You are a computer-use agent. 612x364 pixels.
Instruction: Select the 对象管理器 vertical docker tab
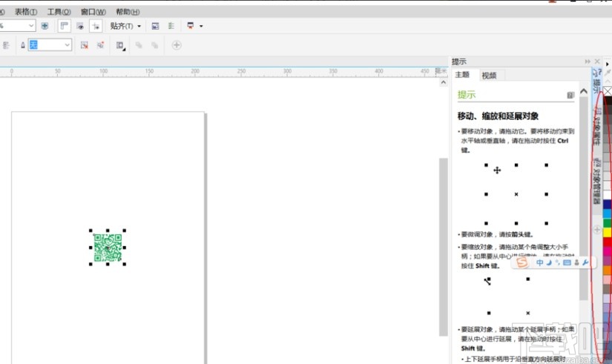[x=597, y=181]
